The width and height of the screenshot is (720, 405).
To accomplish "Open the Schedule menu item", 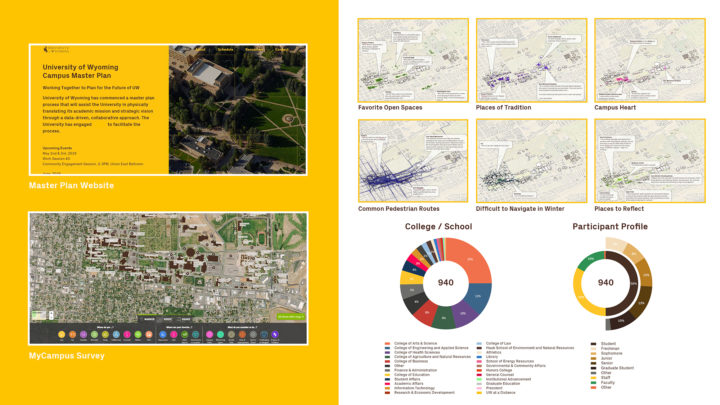I will coord(225,49).
